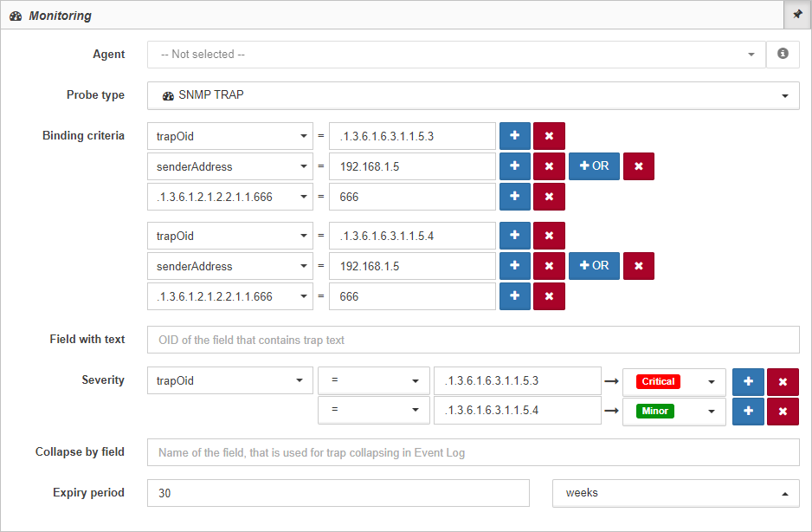
Task: Remove second group's senderAddress 192.168.1.5 row
Action: (x=549, y=266)
